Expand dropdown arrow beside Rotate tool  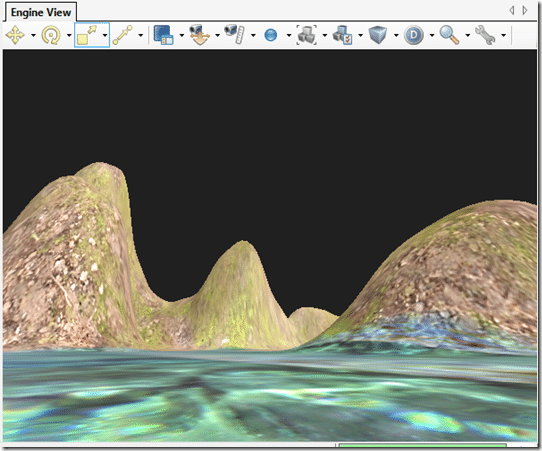tap(69, 35)
